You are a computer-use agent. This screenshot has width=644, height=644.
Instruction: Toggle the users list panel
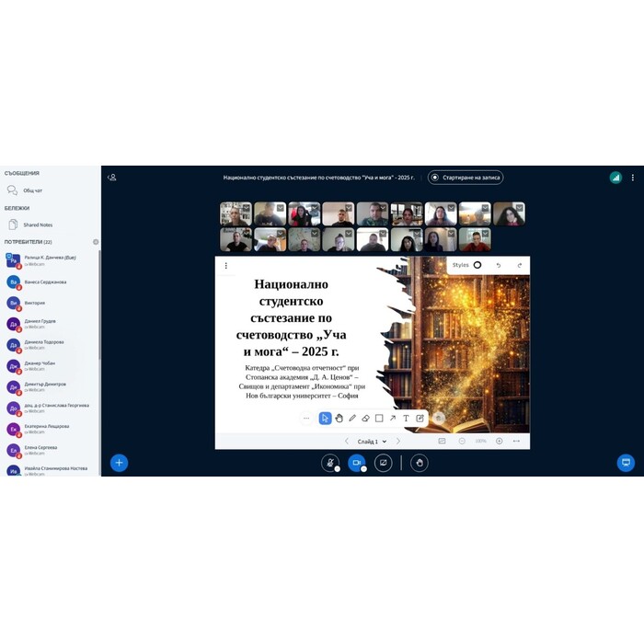pyautogui.click(x=112, y=178)
